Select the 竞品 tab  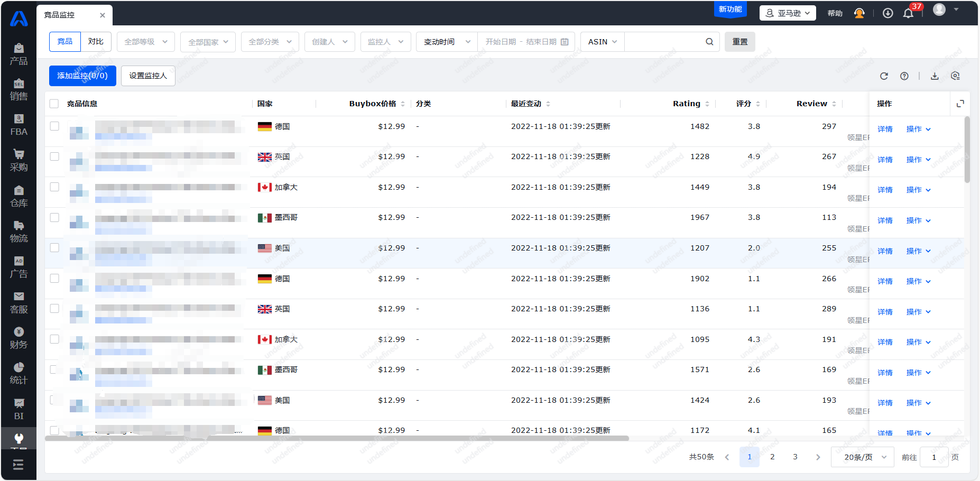click(65, 42)
